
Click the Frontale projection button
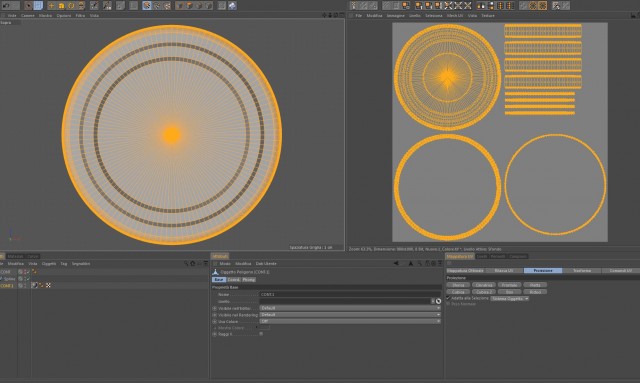[509, 285]
